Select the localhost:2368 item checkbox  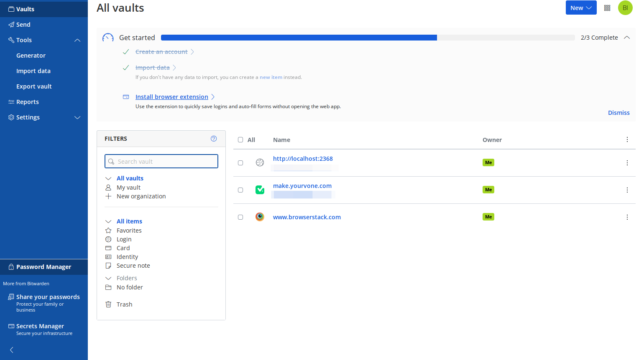coord(240,163)
